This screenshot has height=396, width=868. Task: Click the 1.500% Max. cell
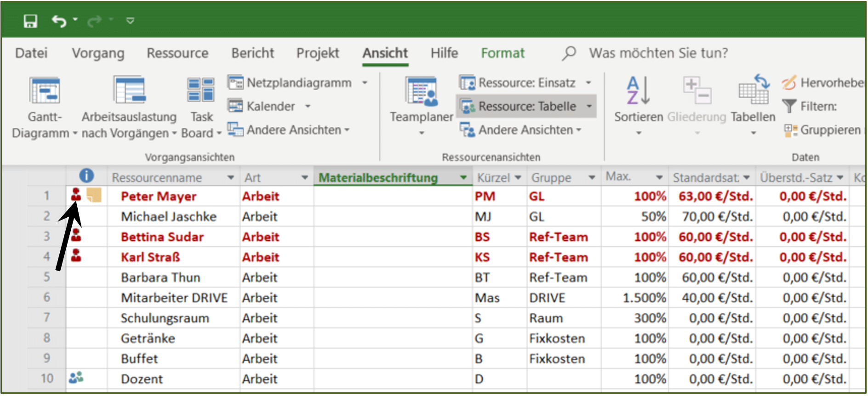coord(634,298)
